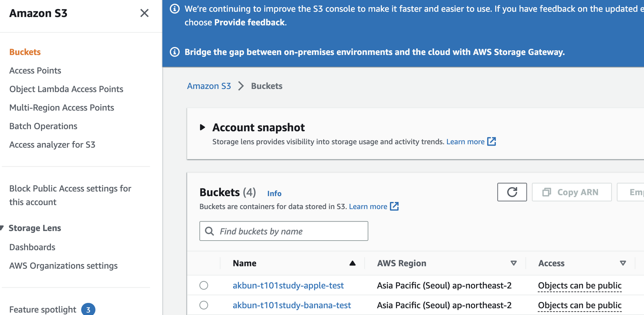The height and width of the screenshot is (315, 644).
Task: Click the refresh buckets icon button
Action: tap(512, 192)
